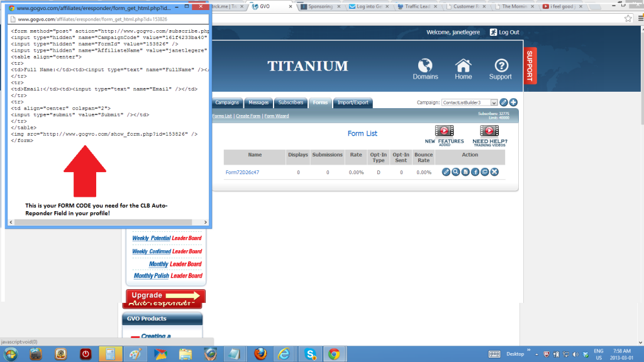Click the edit pencil icon for Form72D26c47
The width and height of the screenshot is (644, 362).
click(446, 172)
